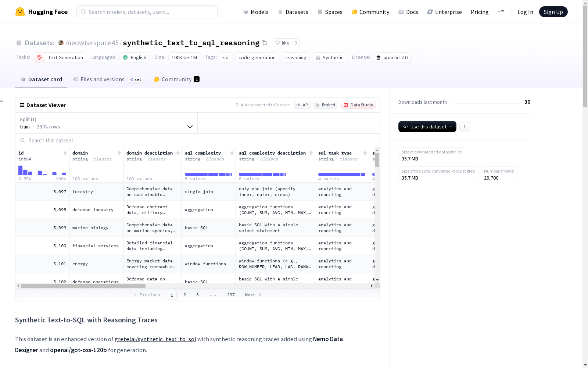Click the sql_task_type distribution bar
This screenshot has height=368, width=588.
(x=342, y=174)
